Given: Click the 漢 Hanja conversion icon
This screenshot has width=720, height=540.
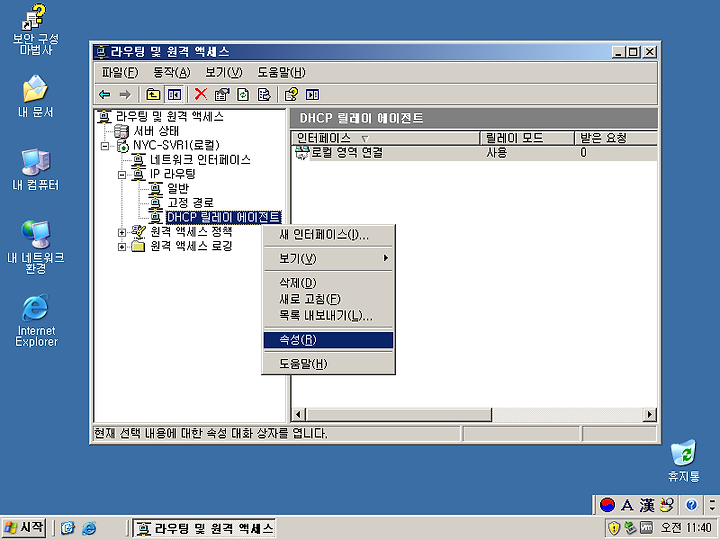Looking at the screenshot, I should click(x=647, y=506).
